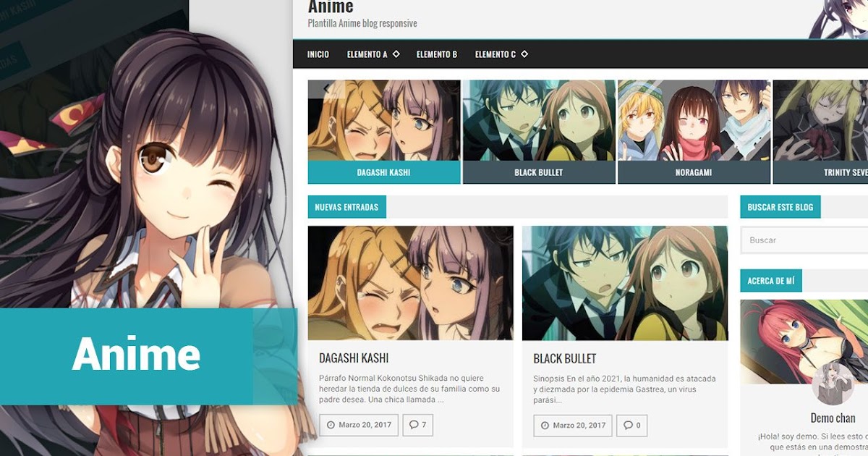
Task: Open the Dagashi Kashi carousel tab
Action: 384,172
